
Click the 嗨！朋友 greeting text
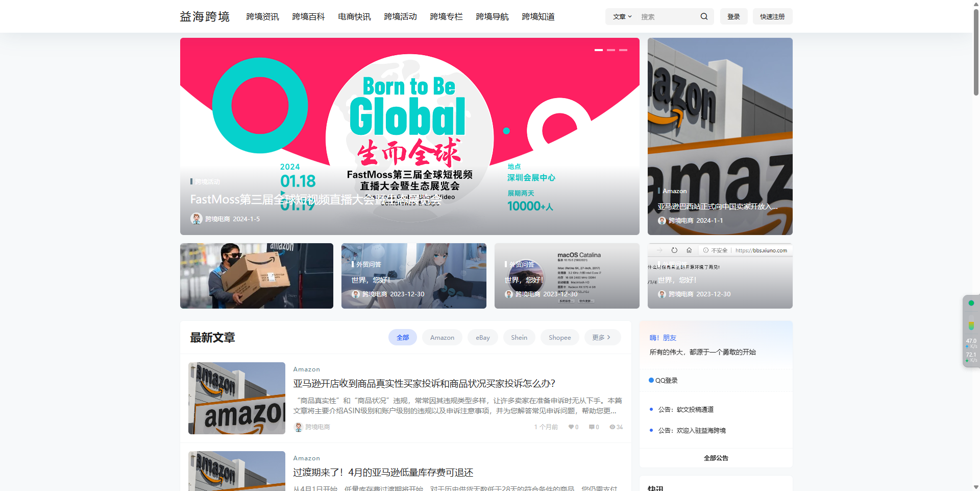[663, 338]
